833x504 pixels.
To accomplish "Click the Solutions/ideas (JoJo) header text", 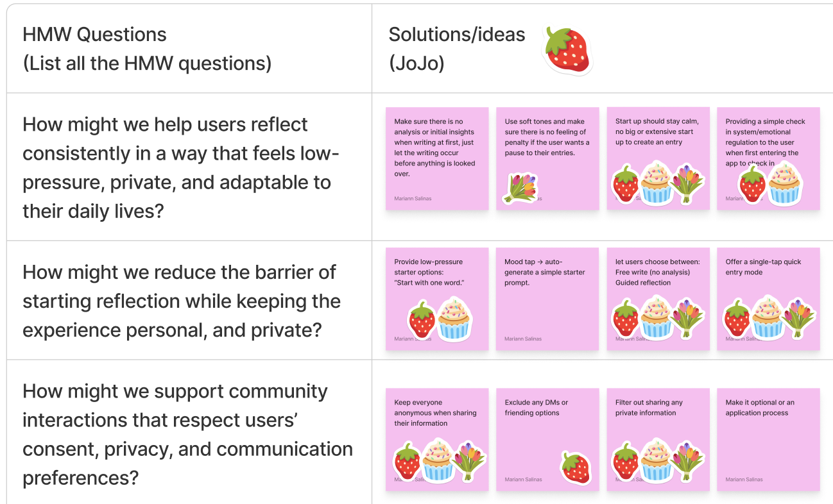I will (x=456, y=49).
